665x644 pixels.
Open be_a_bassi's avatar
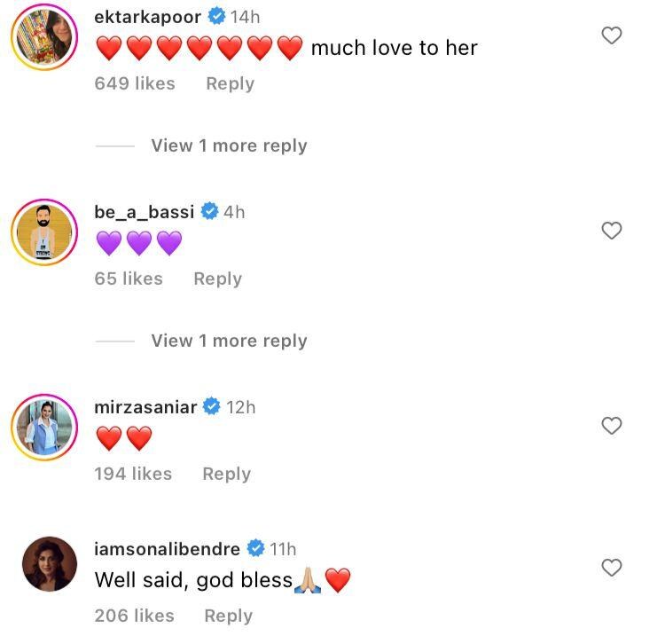tap(44, 233)
